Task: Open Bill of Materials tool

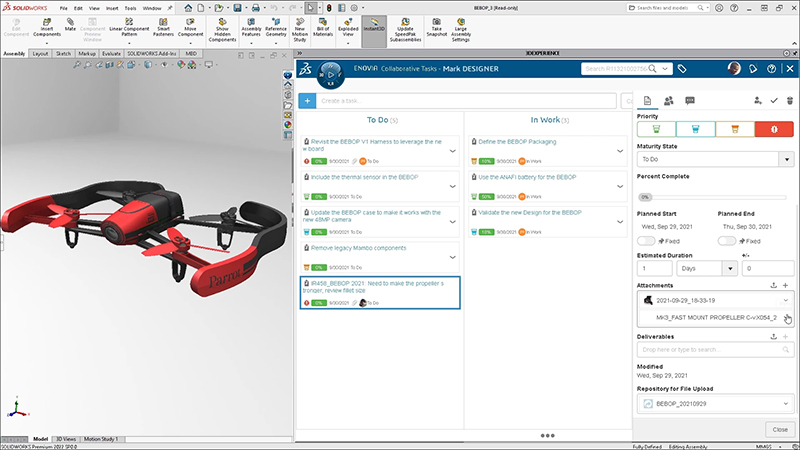Action: [323, 28]
